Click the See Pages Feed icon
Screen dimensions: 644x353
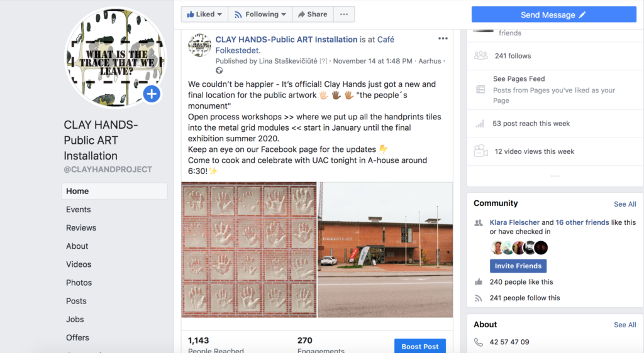point(480,89)
